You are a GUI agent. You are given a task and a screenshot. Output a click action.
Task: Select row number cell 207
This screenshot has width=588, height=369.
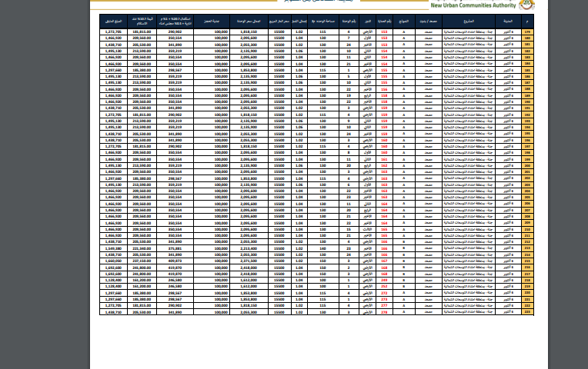click(527, 210)
